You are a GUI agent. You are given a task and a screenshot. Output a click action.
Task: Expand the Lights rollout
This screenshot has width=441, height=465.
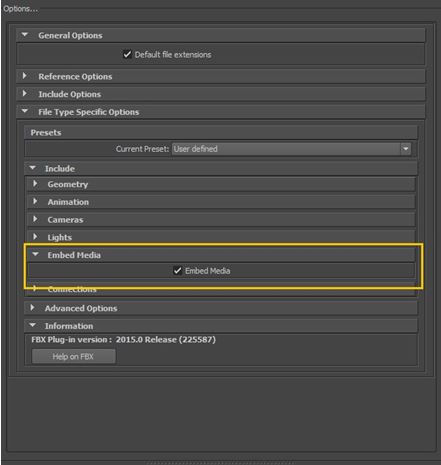[x=35, y=237]
